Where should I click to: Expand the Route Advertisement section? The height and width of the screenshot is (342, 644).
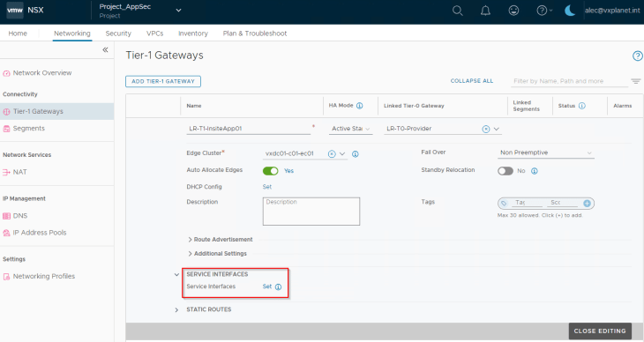click(221, 240)
